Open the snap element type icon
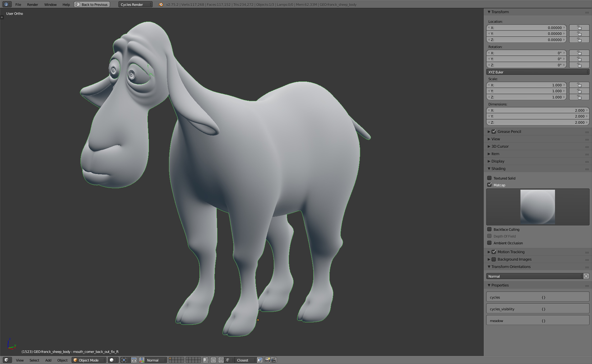Viewport: 592px width, 364px height. [229, 360]
